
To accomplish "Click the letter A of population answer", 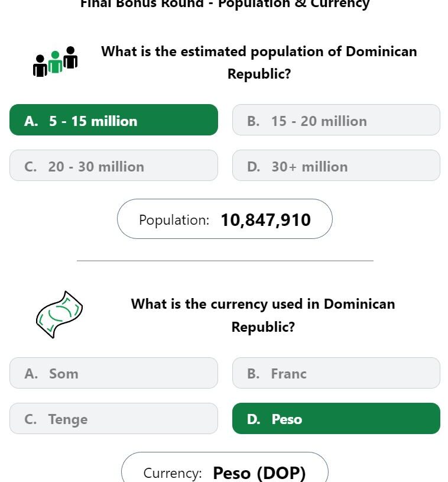I will [x=31, y=121].
